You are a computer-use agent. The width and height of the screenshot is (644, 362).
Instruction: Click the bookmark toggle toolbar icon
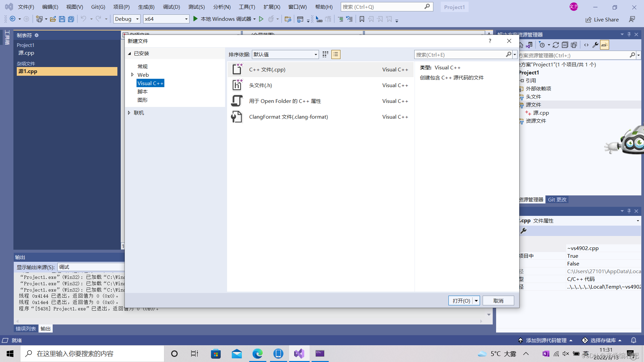(x=362, y=19)
